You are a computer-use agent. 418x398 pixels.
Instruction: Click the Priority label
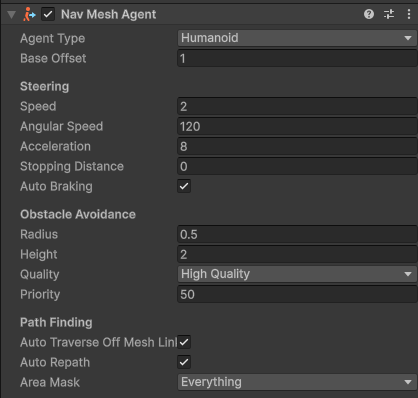coord(40,295)
